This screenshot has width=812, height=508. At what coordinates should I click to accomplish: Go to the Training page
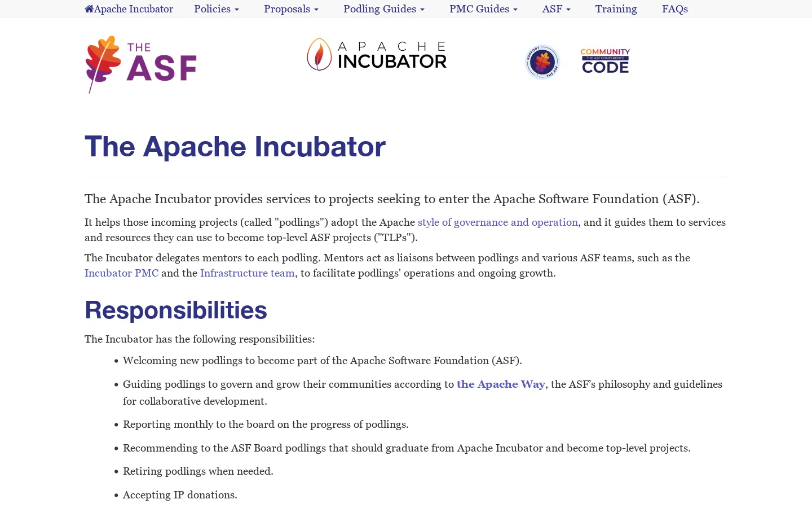(x=616, y=9)
